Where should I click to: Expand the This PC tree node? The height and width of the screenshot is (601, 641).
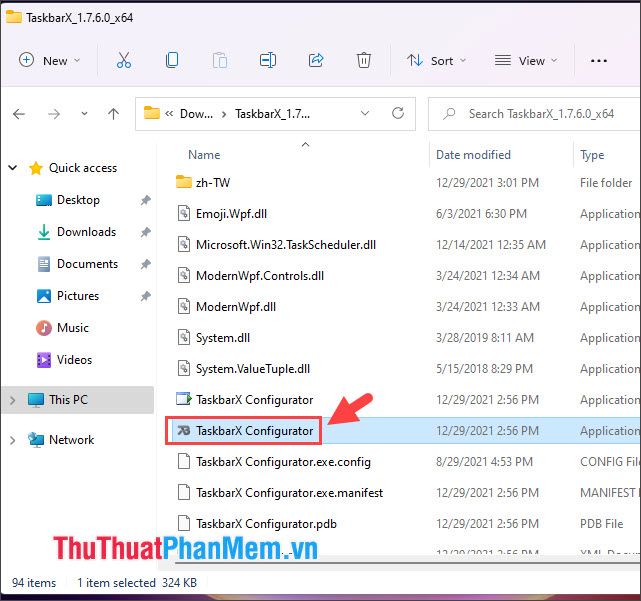(12, 400)
